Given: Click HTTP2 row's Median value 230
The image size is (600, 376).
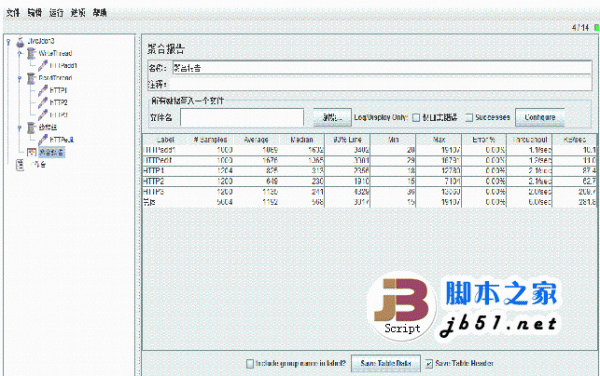Looking at the screenshot, I should click(302, 181).
